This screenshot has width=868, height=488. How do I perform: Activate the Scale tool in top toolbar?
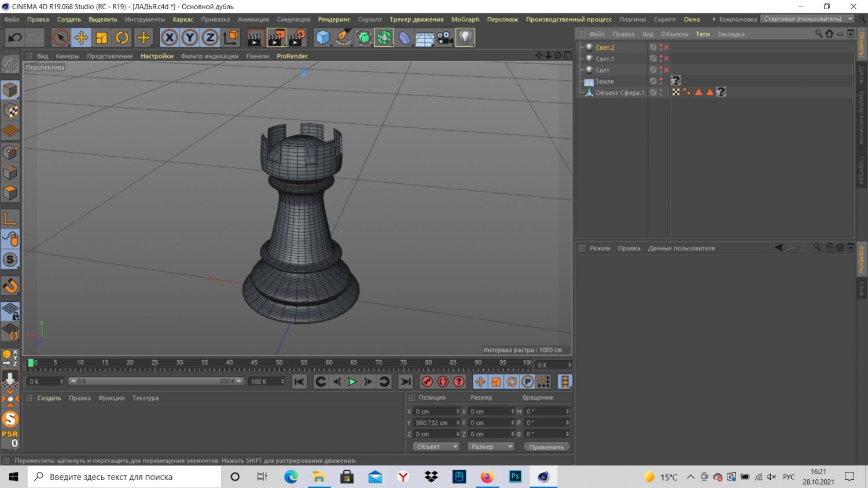(102, 38)
